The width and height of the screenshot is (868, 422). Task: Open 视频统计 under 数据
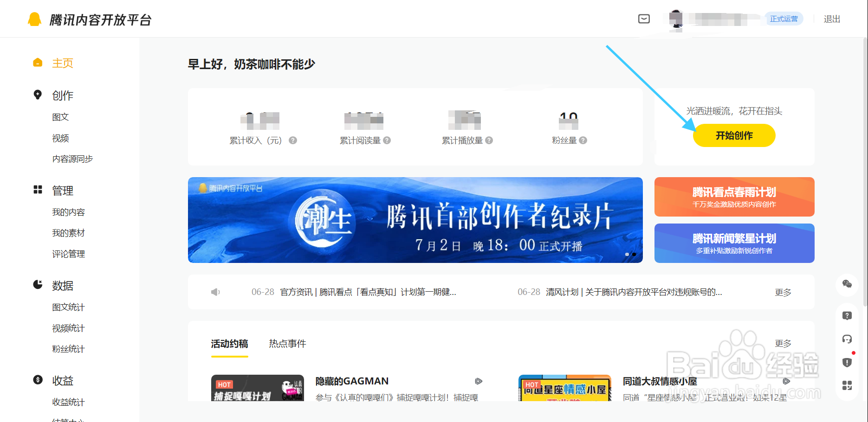click(68, 328)
